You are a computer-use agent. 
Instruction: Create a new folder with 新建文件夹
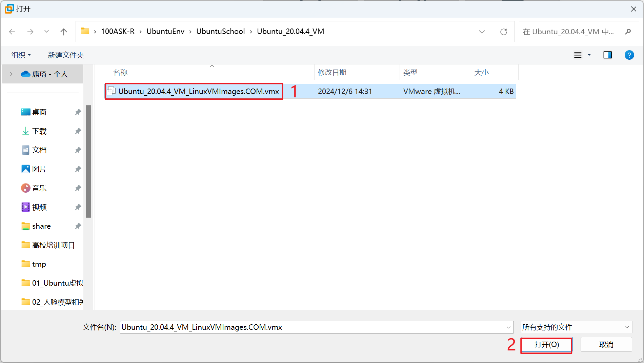click(66, 55)
